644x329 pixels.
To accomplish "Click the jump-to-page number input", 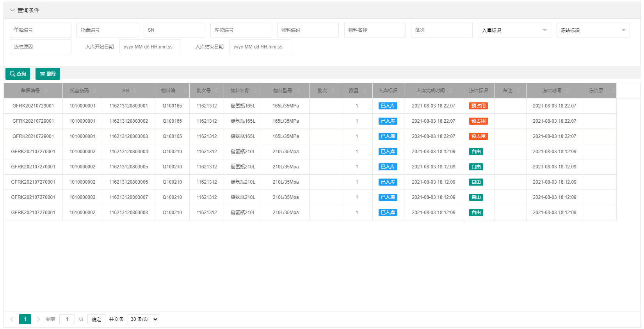I will click(67, 319).
